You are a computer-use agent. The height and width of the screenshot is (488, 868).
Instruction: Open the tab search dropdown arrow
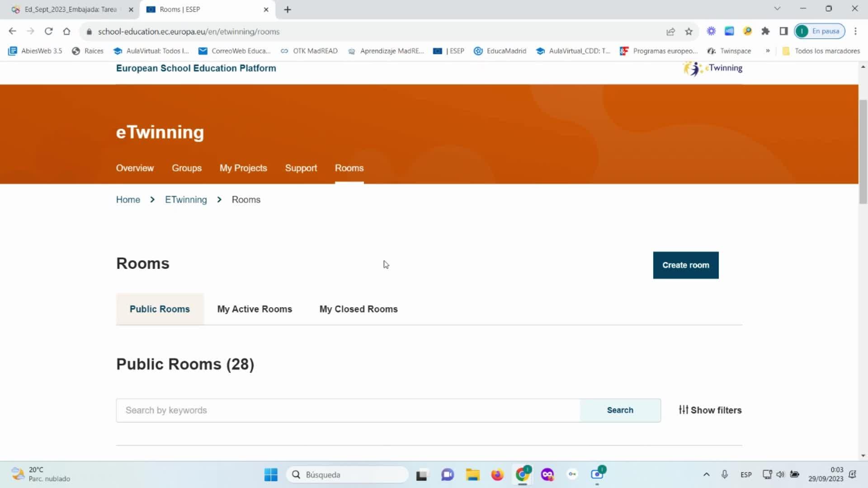coord(777,9)
